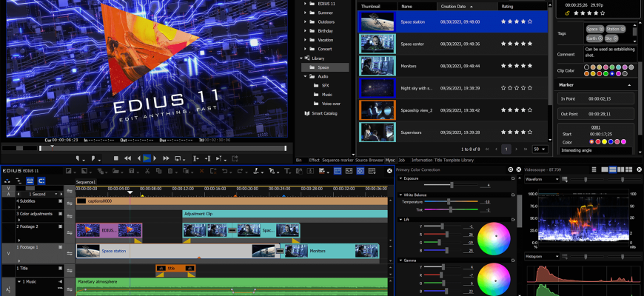
Task: Switch to the Source Browser tab
Action: 369,160
